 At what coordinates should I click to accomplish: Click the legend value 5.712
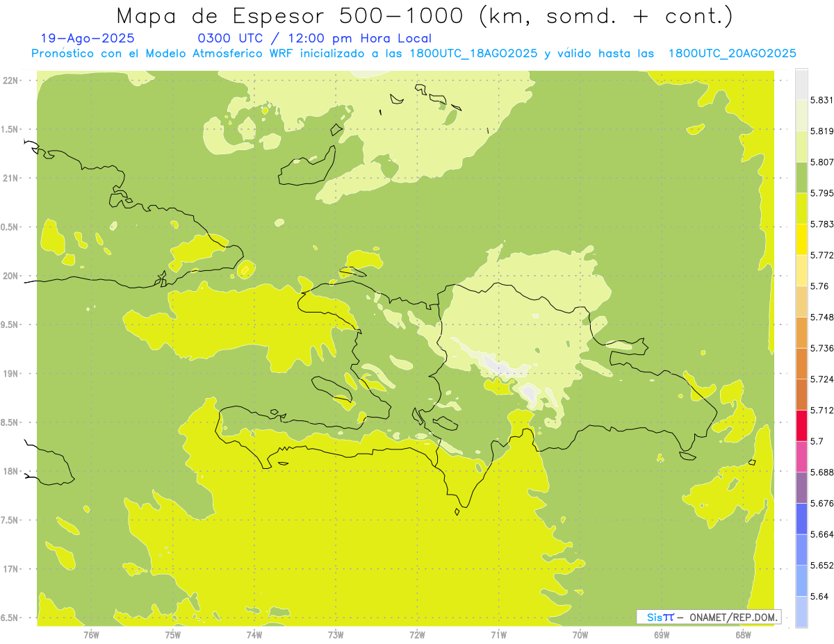[x=821, y=410]
